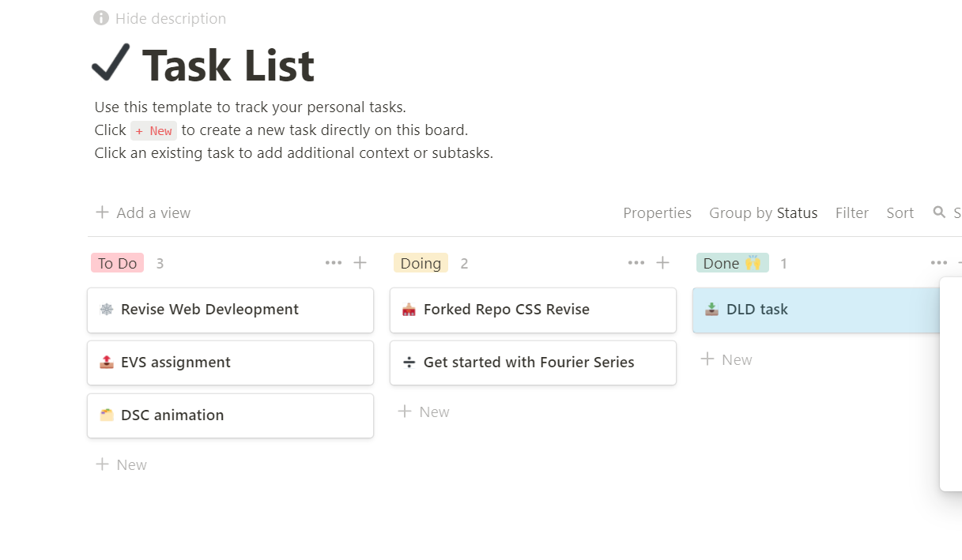Click the checkmark icon of the Task List page
The width and height of the screenshot is (962, 560).
point(110,63)
